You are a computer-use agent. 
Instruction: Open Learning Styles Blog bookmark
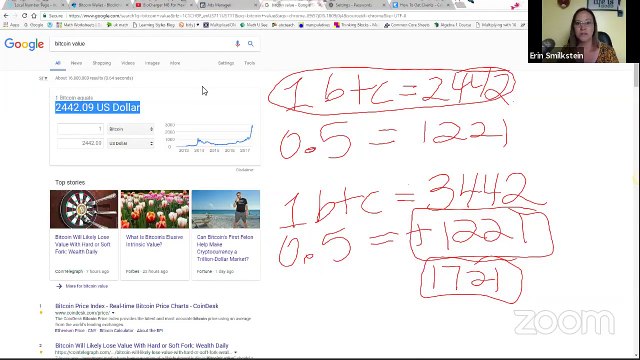(x=153, y=25)
